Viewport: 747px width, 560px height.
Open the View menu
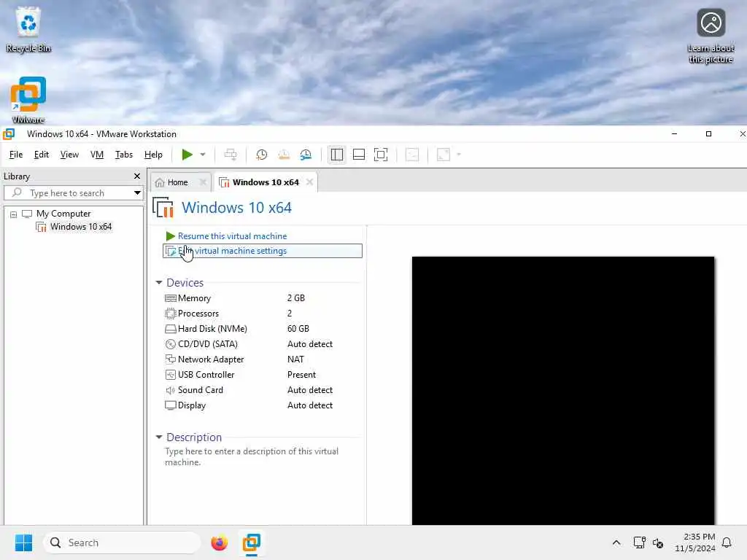pyautogui.click(x=69, y=155)
